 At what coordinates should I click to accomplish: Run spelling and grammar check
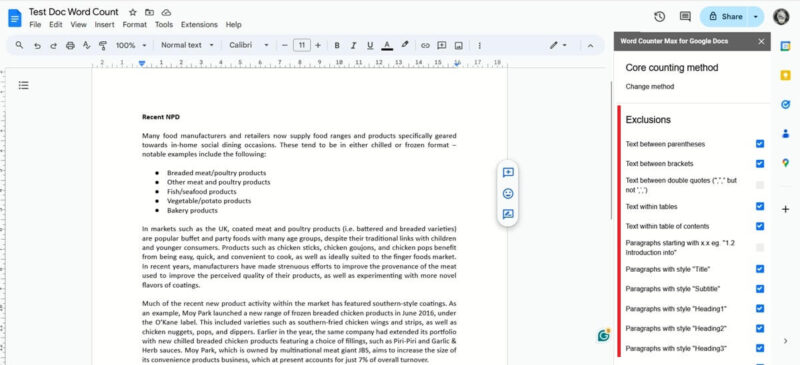tap(86, 45)
